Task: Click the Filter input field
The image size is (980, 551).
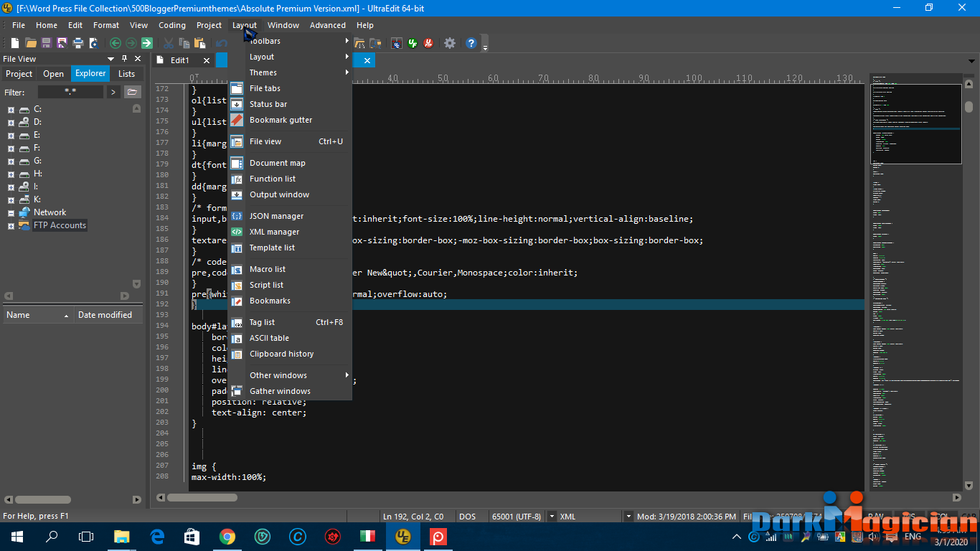Action: tap(70, 92)
